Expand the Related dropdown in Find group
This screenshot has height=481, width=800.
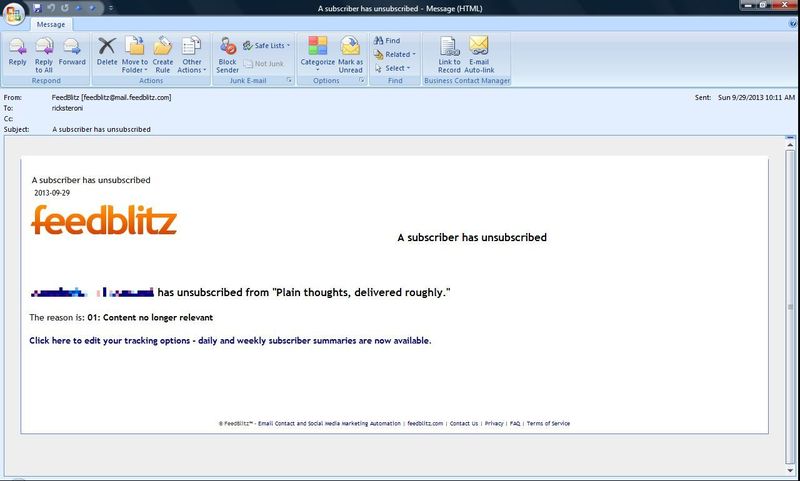click(x=396, y=54)
